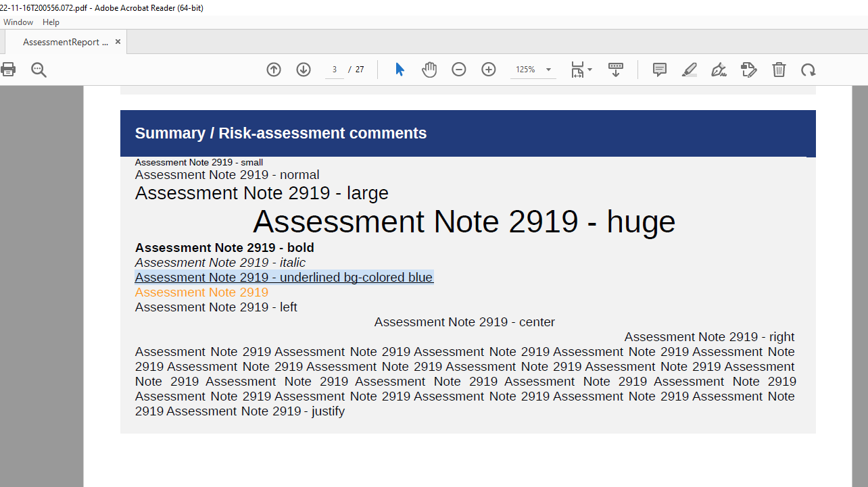This screenshot has width=868, height=487.
Task: Open the Window menu
Action: [x=18, y=22]
